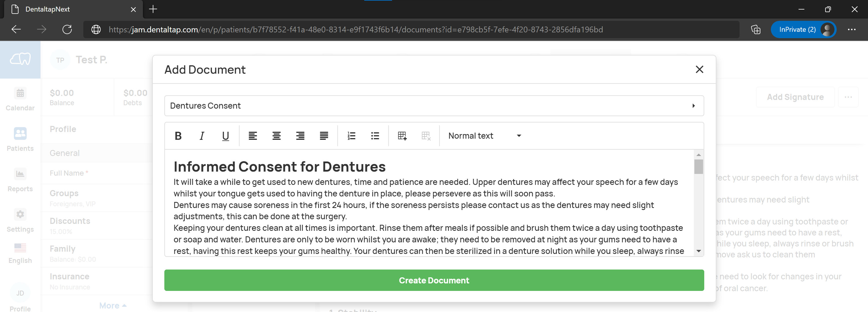Click the $0.00 Balance value
The image size is (868, 312).
pyautogui.click(x=62, y=93)
